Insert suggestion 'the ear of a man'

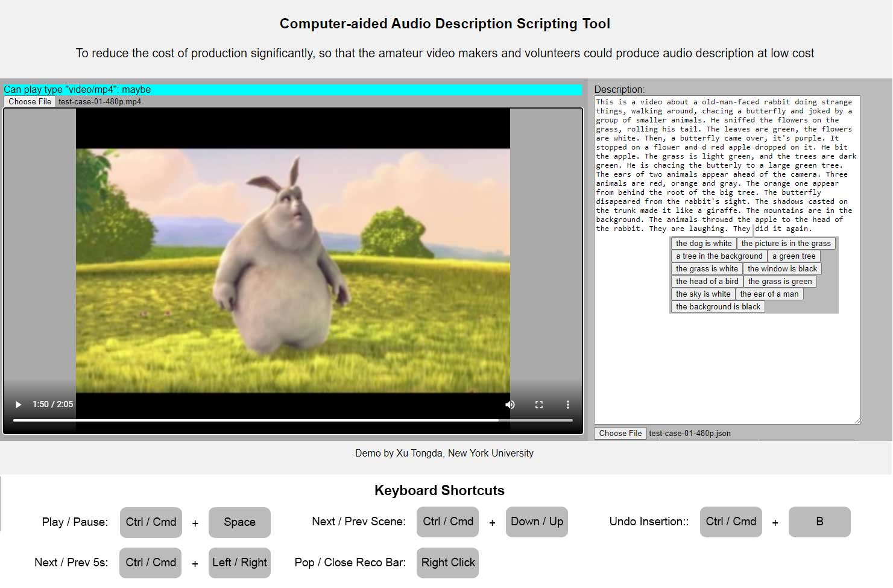point(769,294)
